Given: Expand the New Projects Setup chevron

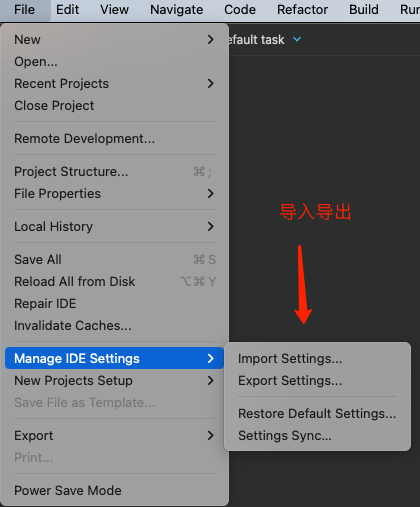Looking at the screenshot, I should pos(210,381).
